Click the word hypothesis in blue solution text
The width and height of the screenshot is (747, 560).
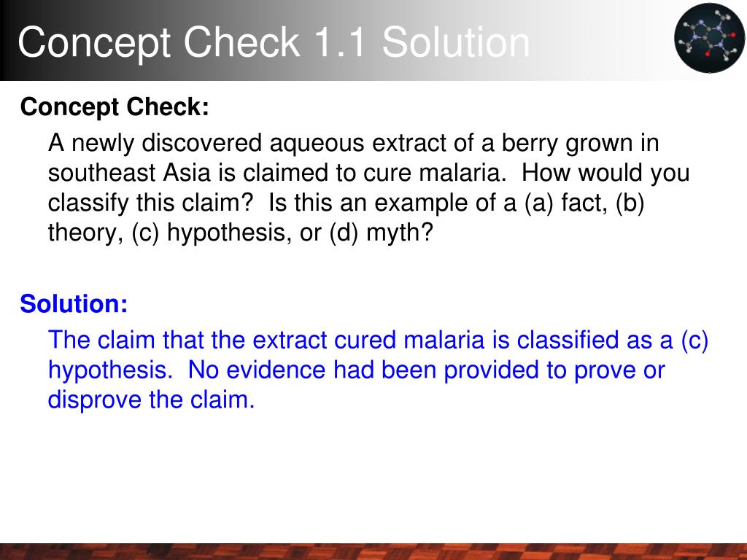[110, 370]
